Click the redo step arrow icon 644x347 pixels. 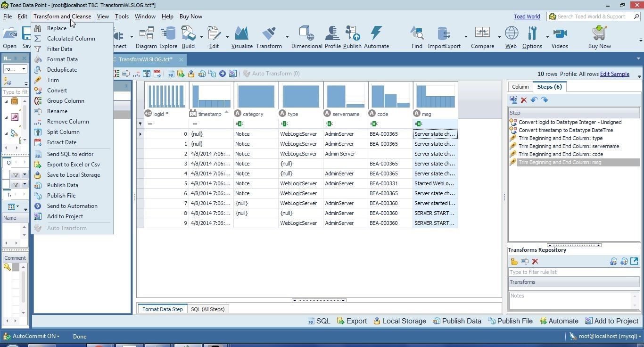click(x=545, y=100)
